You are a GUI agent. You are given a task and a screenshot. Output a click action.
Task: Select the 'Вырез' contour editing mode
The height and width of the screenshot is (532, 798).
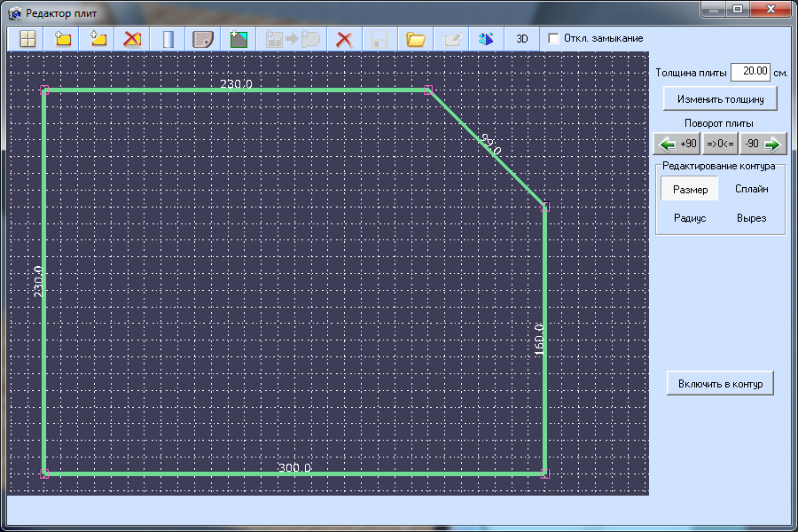(751, 218)
